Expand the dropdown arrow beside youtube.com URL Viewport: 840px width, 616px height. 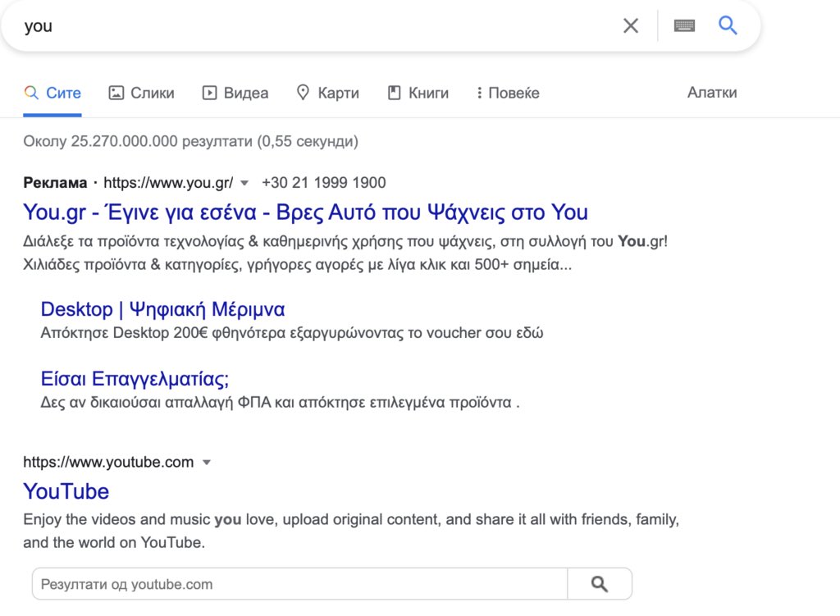coord(207,463)
